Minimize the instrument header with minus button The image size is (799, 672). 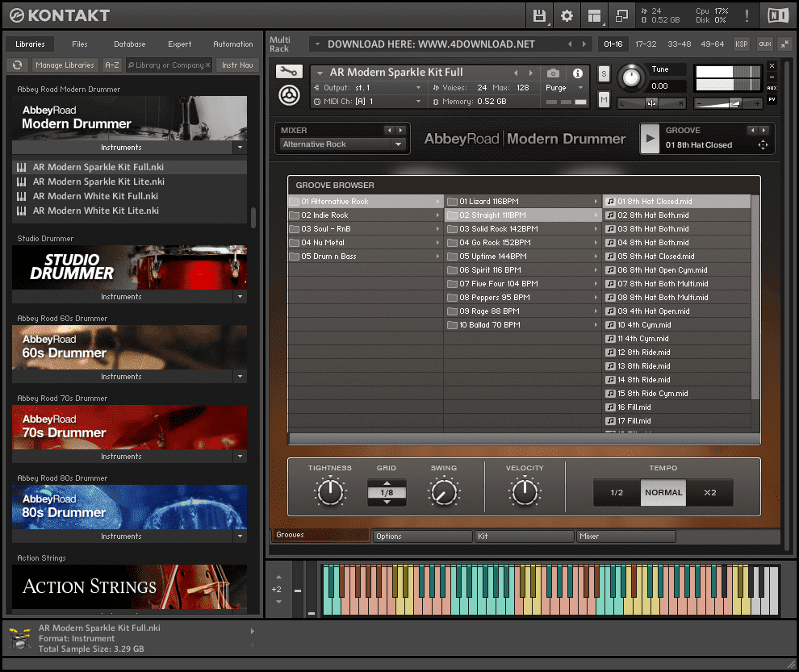click(x=772, y=77)
